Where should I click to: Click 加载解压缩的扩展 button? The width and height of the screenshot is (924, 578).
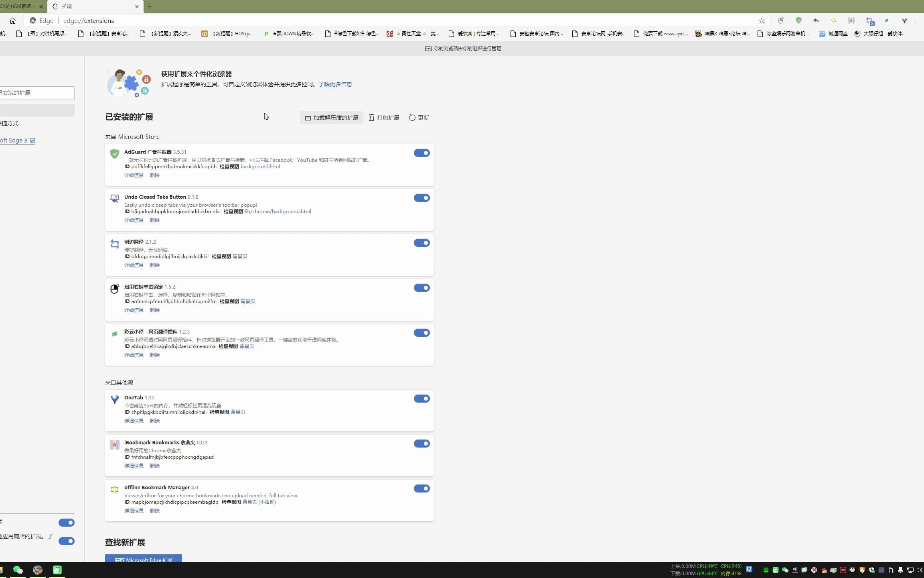point(331,118)
